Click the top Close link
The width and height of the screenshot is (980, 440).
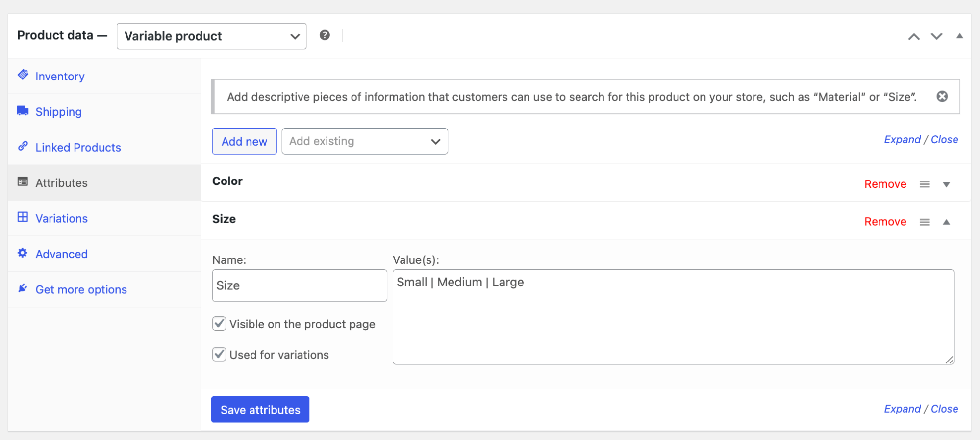tap(945, 140)
